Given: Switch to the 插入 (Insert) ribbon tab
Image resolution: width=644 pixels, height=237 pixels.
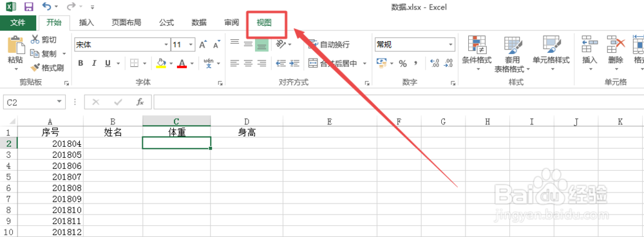Looking at the screenshot, I should [86, 23].
